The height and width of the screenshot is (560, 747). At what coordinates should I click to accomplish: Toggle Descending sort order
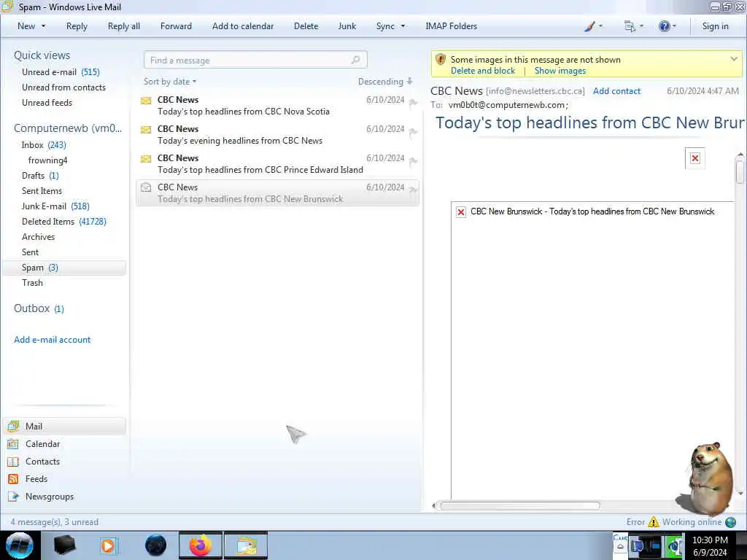[385, 82]
